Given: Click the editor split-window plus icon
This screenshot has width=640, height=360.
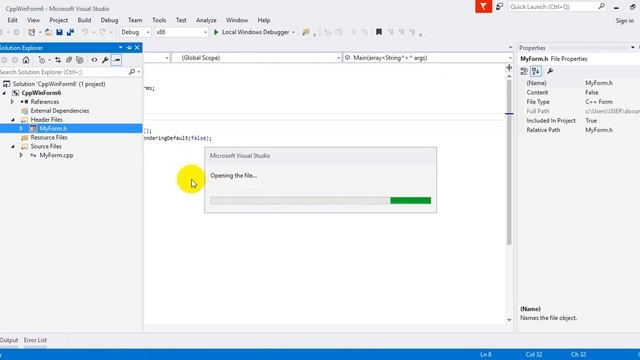Looking at the screenshot, I should point(509,68).
